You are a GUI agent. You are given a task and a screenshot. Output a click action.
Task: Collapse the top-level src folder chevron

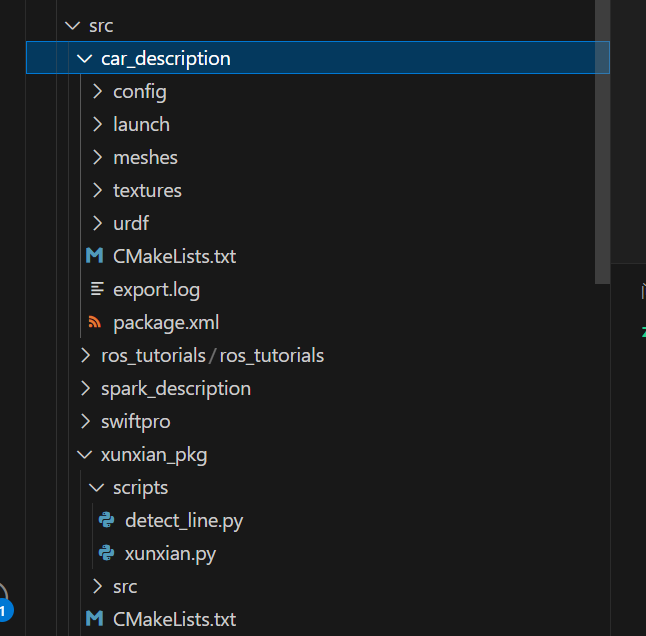point(73,26)
